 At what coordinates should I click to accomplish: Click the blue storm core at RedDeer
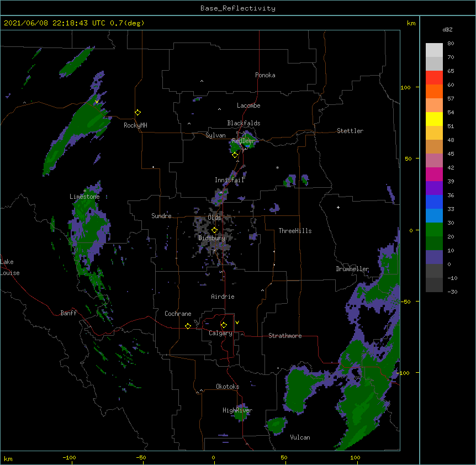pos(247,146)
